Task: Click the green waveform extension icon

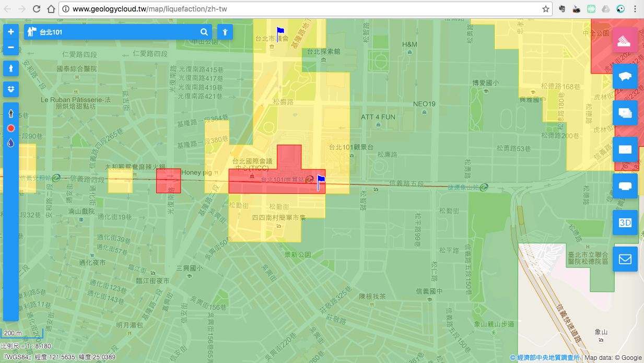Action: tap(591, 9)
